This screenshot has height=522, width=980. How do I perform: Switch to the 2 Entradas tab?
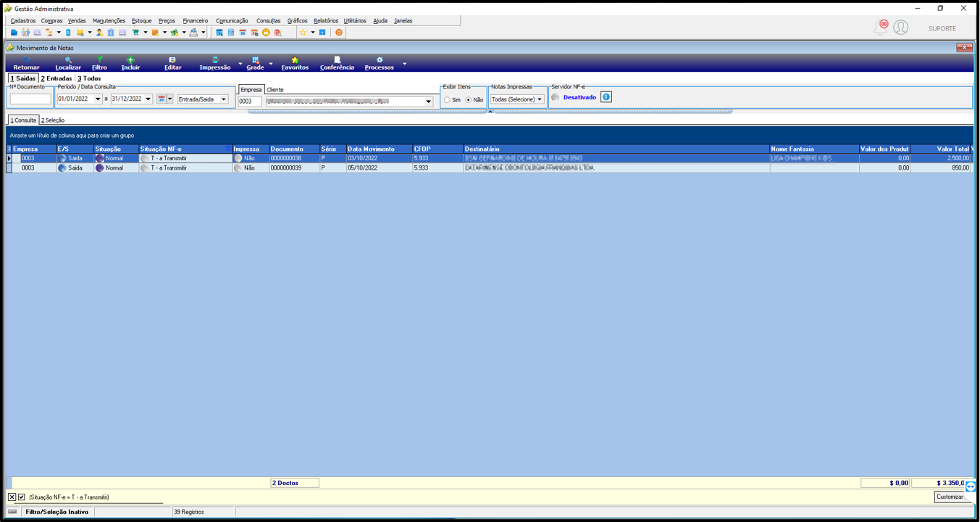[56, 78]
